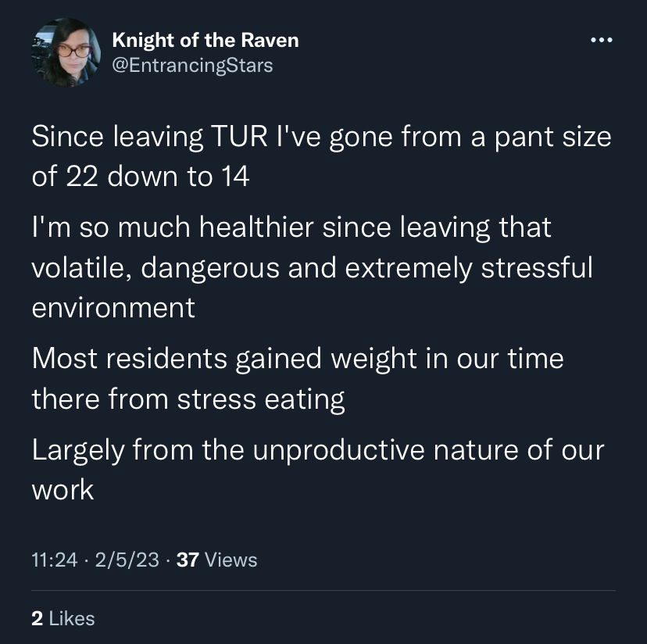The image size is (647, 644).
Task: Click the bold number 2 beside Likes
Action: click(38, 618)
